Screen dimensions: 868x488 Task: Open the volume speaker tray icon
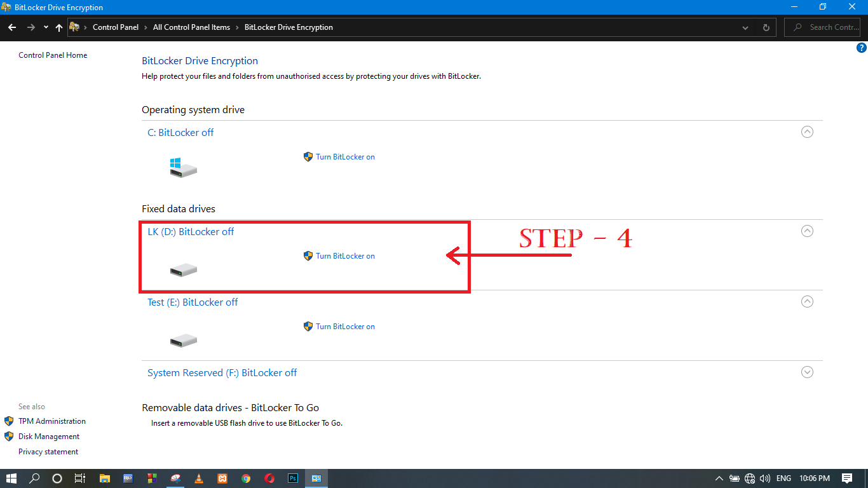pyautogui.click(x=765, y=478)
